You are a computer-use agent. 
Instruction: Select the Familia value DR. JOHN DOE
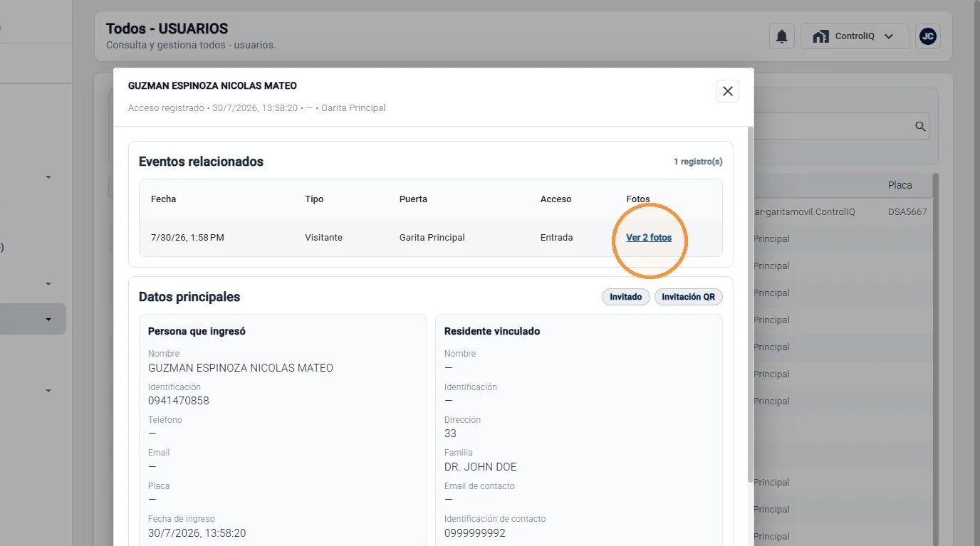[x=480, y=467]
